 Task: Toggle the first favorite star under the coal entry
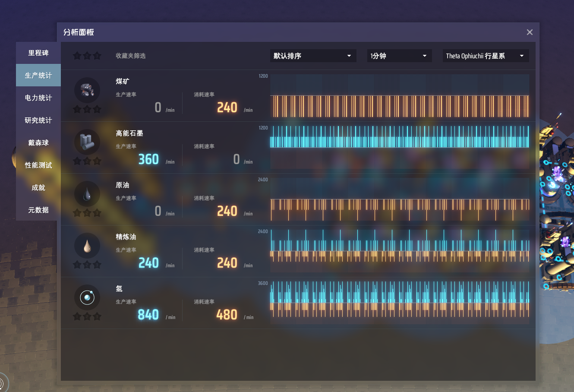click(x=77, y=110)
